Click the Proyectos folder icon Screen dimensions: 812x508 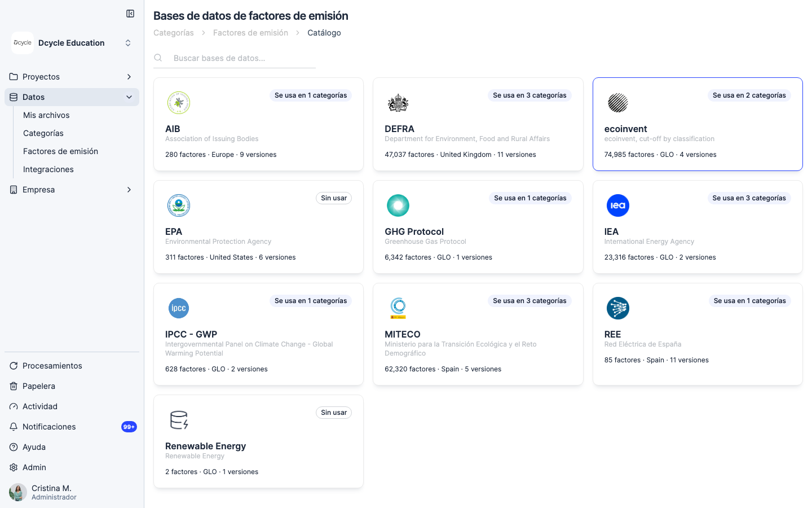click(x=14, y=77)
